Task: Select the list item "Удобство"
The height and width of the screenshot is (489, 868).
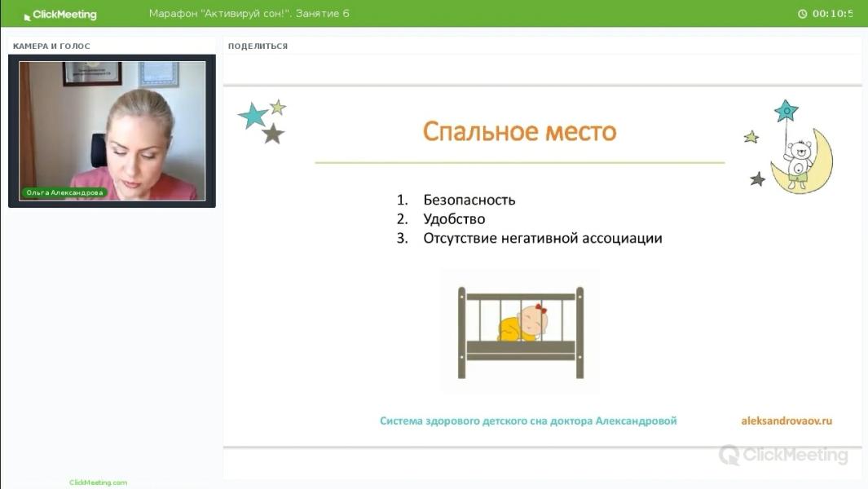Action: (x=454, y=219)
